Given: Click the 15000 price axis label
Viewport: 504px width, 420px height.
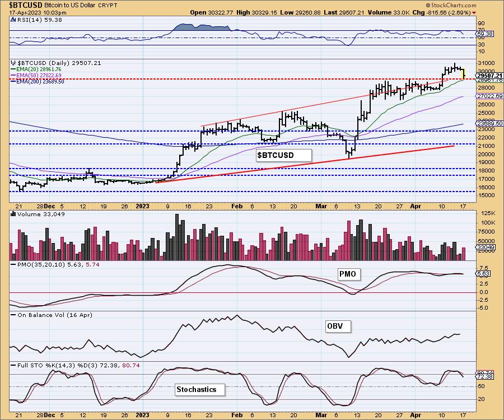Looking at the screenshot, I should coord(486,195).
